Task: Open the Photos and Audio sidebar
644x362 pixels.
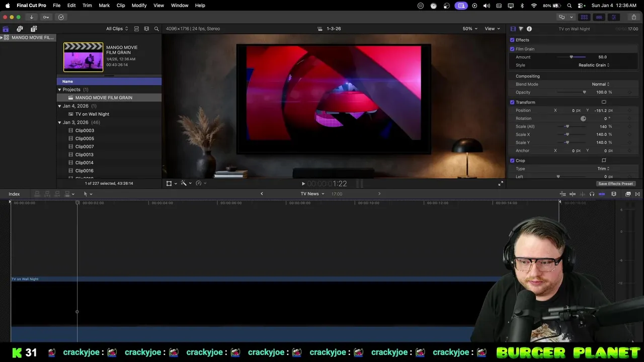Action: [20, 29]
